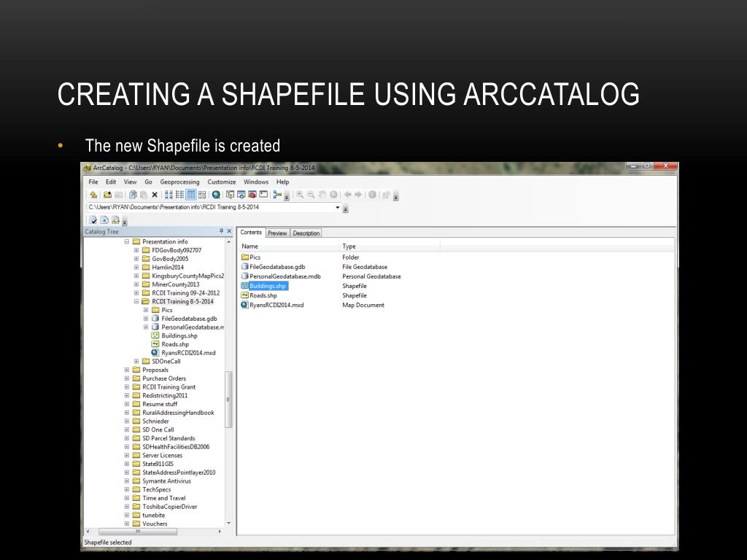747x560 pixels.
Task: Open the File menu
Action: 93,182
